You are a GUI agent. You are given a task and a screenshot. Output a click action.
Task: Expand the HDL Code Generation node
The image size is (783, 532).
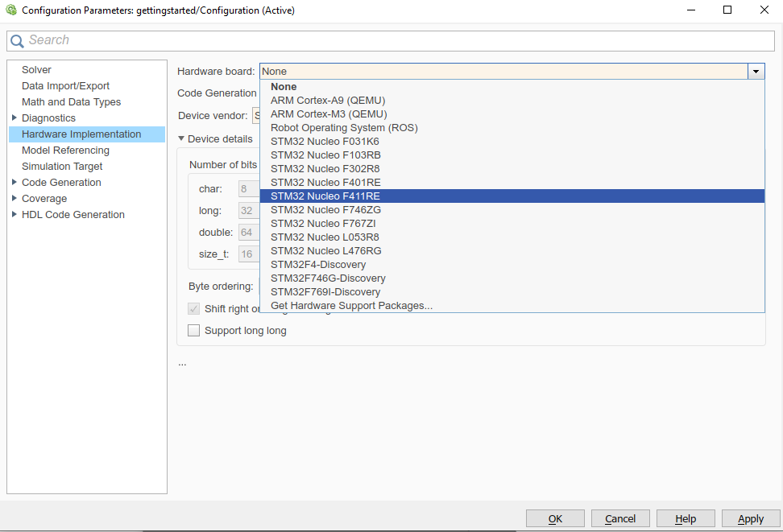click(14, 214)
